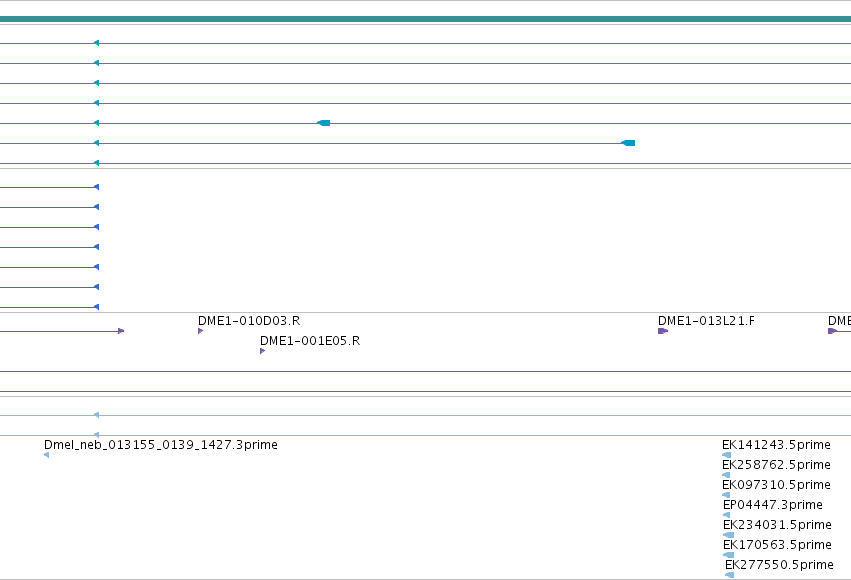Click the small arrow glyph under Dmel_neb_013155_0139_1427.3prime
This screenshot has height=580, width=851.
click(47, 455)
